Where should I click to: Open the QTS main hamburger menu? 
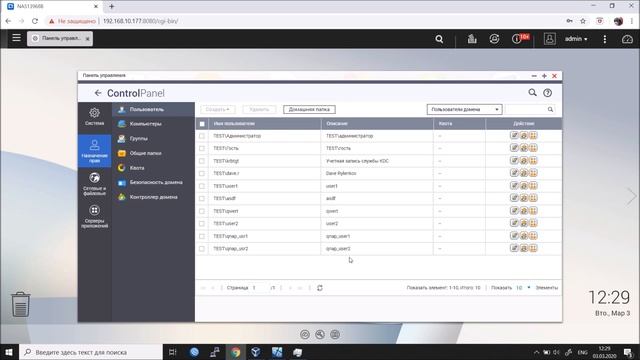[x=16, y=38]
